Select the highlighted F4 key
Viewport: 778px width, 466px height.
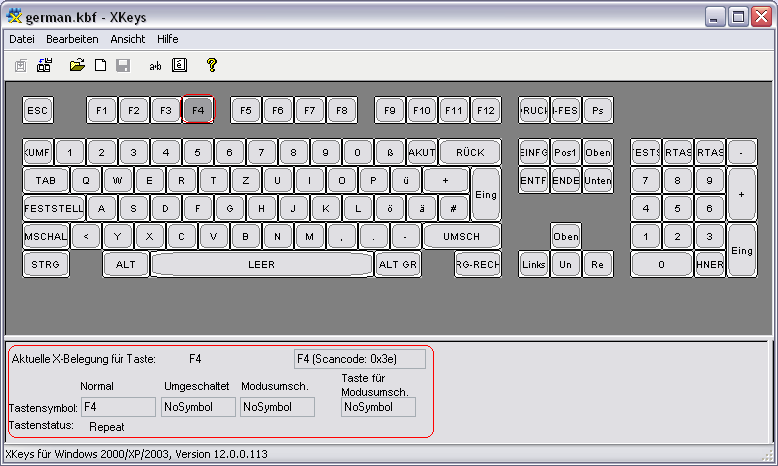pos(198,110)
